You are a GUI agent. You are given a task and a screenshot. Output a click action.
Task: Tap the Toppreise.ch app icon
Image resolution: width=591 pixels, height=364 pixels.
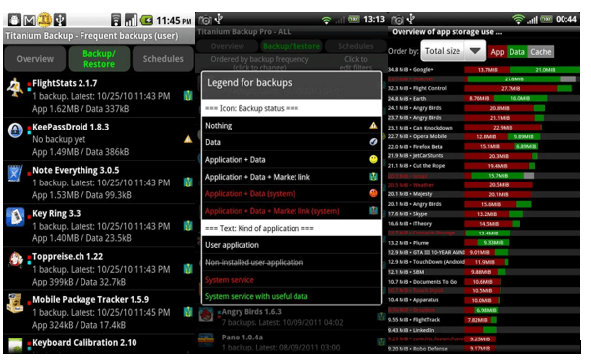coord(15,260)
